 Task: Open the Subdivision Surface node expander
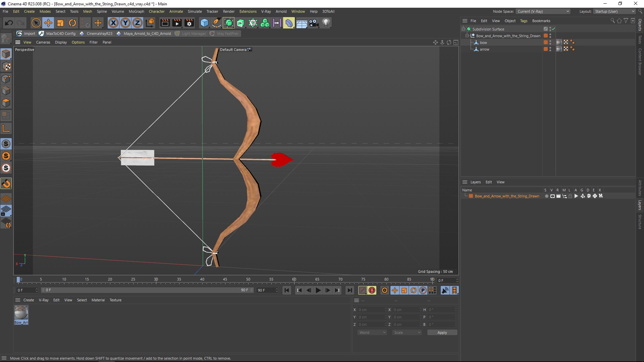pos(464,29)
